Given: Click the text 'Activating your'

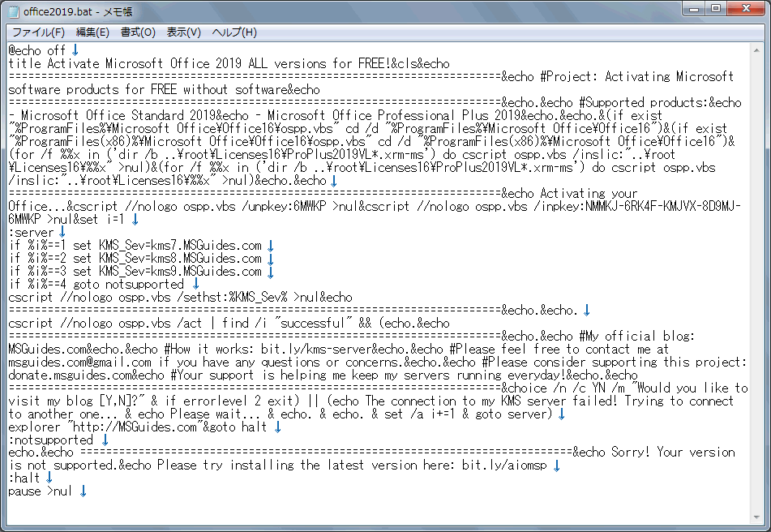Looking at the screenshot, I should point(589,193).
